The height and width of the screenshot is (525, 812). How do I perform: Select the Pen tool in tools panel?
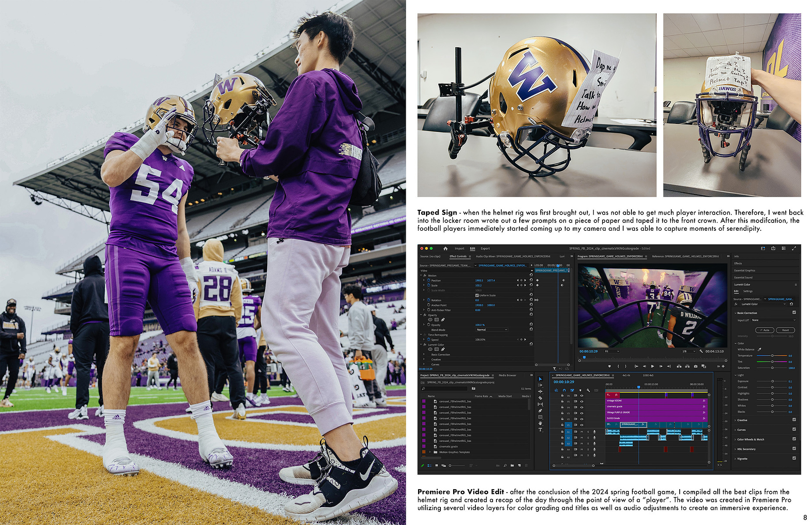point(540,411)
